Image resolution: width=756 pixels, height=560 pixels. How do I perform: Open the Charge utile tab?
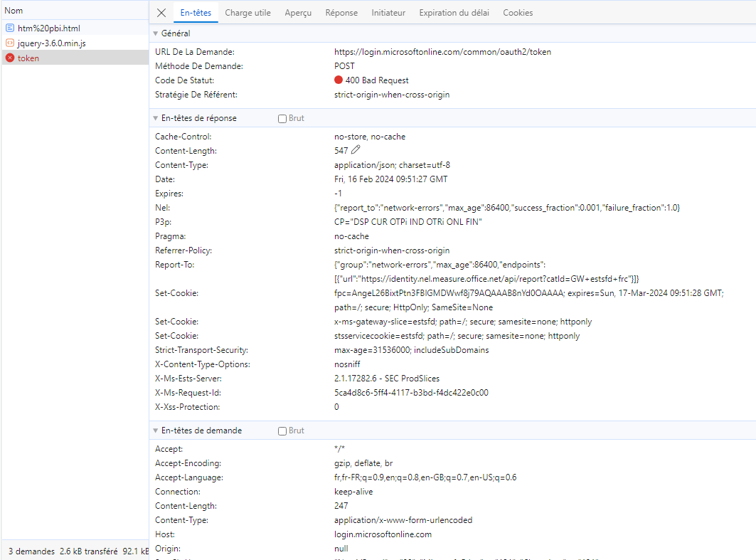tap(247, 13)
